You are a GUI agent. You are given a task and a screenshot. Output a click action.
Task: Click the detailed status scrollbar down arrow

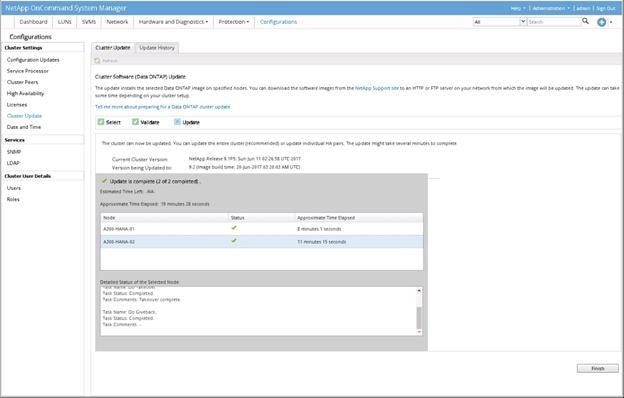(x=419, y=332)
